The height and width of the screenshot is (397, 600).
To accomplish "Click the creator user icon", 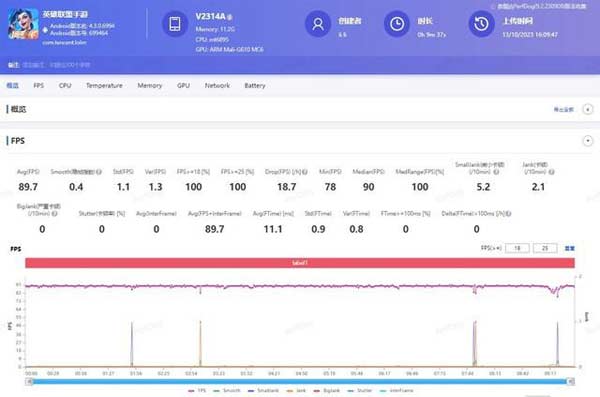I will [318, 24].
